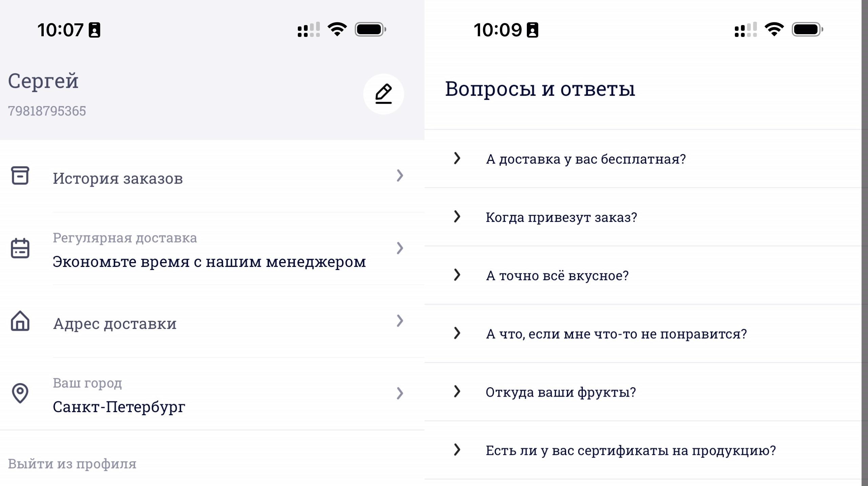Expand chevron for А доставка у вас бесплатная?
Screen dimensions: 868x486
point(457,158)
